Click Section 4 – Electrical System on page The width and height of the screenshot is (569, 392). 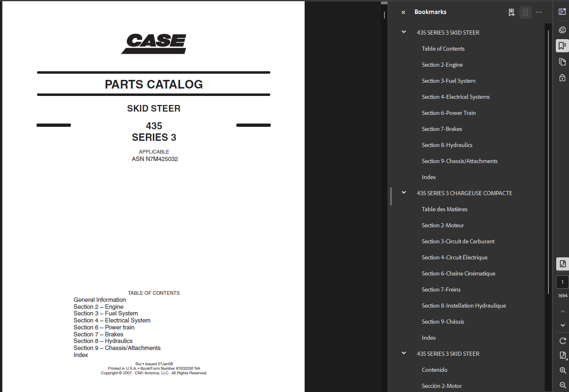[112, 320]
